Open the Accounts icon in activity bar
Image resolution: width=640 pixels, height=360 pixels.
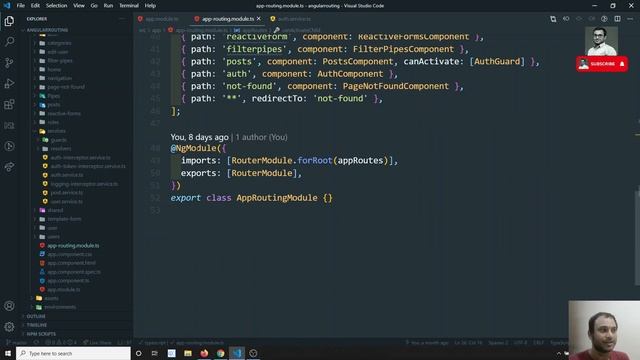pyautogui.click(x=9, y=306)
